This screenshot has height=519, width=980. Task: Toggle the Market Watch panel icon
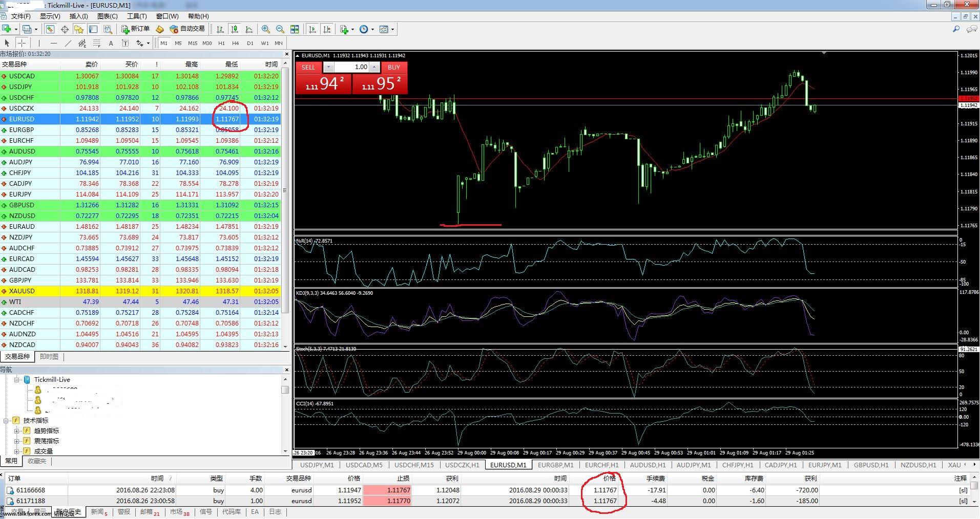(x=50, y=29)
